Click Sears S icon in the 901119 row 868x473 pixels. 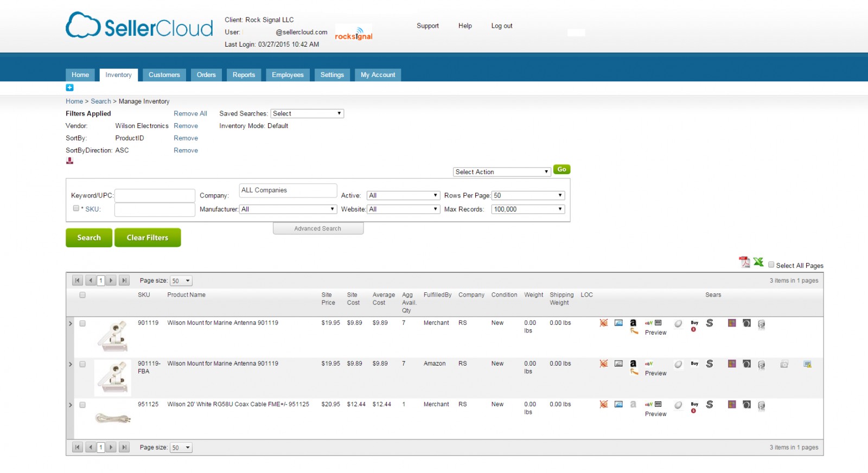click(710, 323)
